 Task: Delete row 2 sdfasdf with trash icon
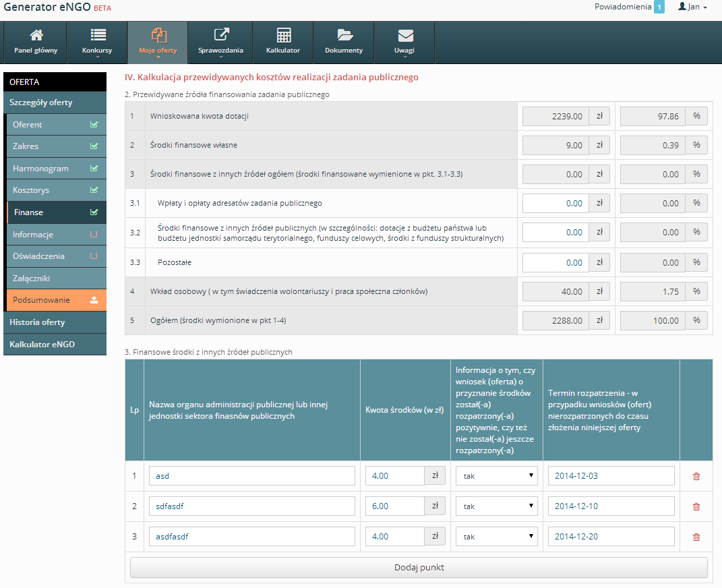[696, 506]
